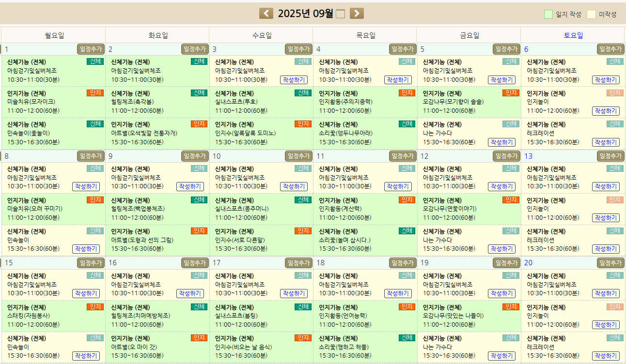Write log for September 5 나는 가수다
Screen dimensions: 626x364
pyautogui.click(x=501, y=142)
